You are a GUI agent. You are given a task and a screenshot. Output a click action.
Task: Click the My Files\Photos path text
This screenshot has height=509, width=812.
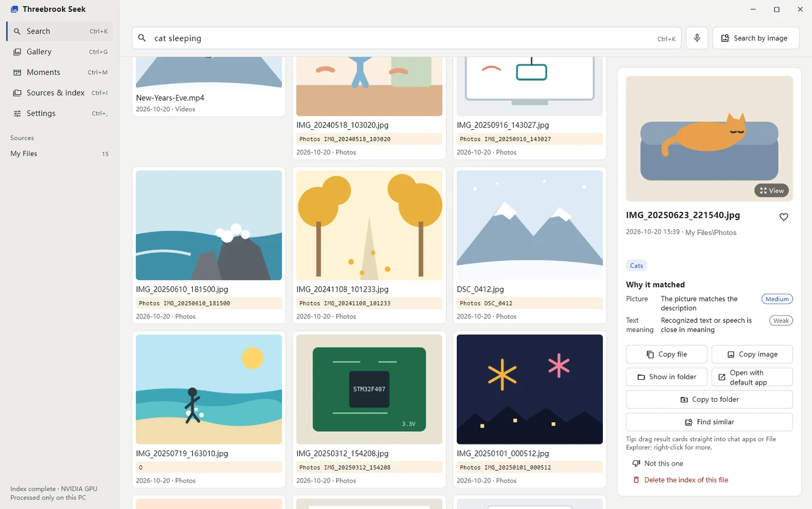click(710, 232)
